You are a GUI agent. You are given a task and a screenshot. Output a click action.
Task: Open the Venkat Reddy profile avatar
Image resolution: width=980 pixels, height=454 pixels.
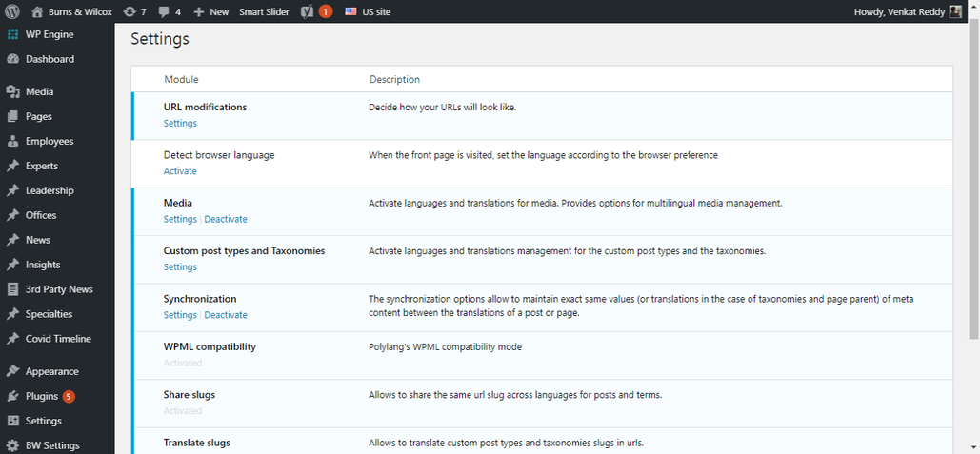pos(955,11)
